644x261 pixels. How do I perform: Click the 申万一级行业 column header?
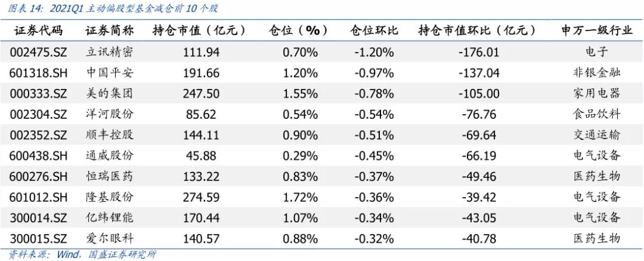click(596, 30)
